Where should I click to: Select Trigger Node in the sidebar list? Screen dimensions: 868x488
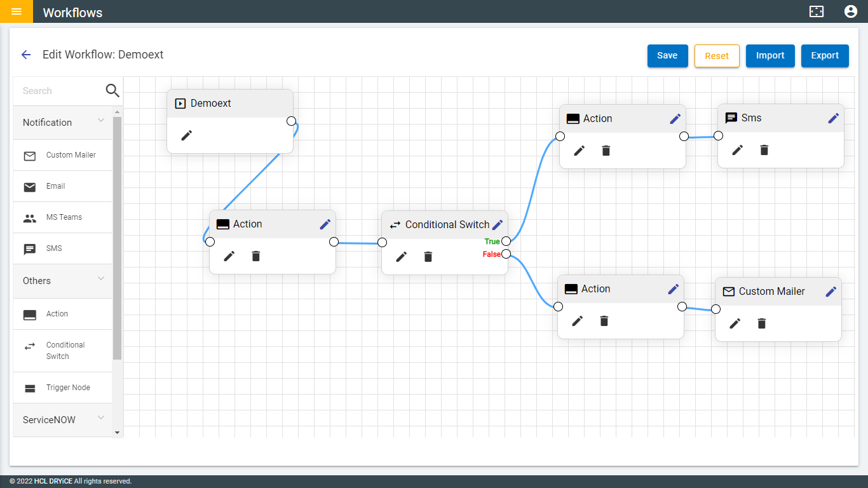pyautogui.click(x=62, y=388)
